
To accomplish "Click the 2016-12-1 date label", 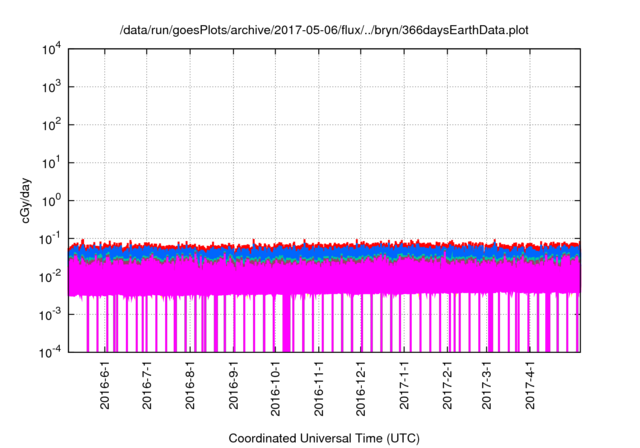I will coord(360,388).
